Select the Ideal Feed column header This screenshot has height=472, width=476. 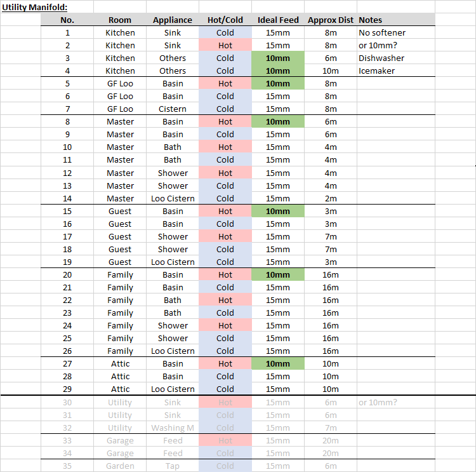[278, 20]
